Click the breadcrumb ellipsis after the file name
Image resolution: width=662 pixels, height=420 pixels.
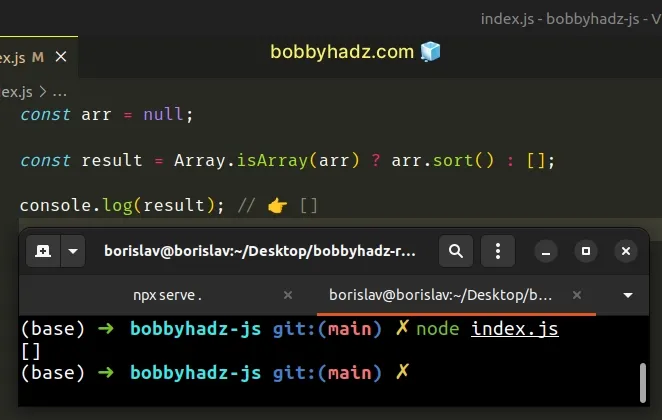coord(60,92)
